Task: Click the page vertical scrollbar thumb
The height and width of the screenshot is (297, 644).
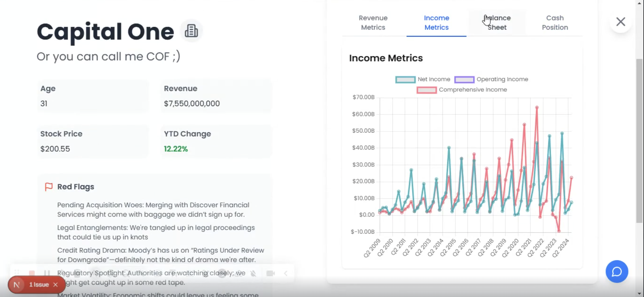Action: pyautogui.click(x=639, y=141)
